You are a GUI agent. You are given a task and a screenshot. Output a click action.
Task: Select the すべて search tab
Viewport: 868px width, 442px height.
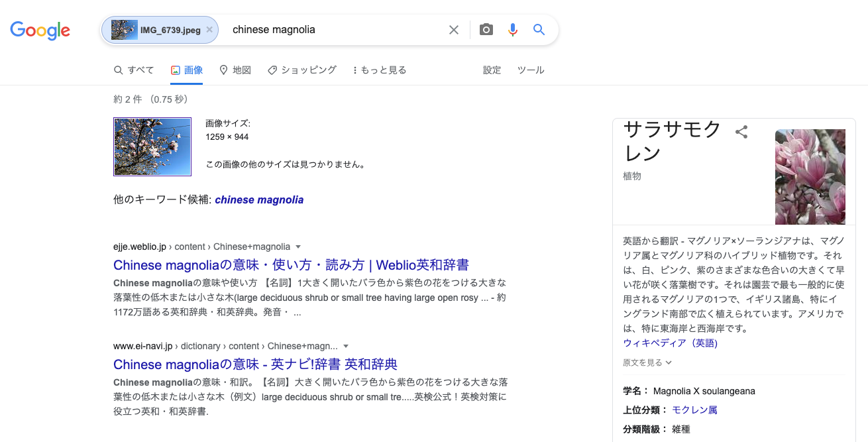(134, 70)
